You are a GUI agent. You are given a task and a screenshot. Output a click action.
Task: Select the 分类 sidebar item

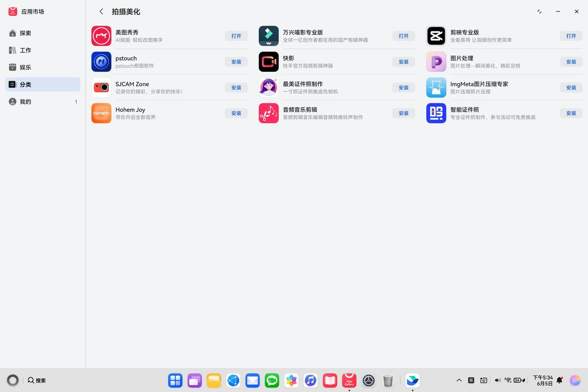(x=43, y=85)
